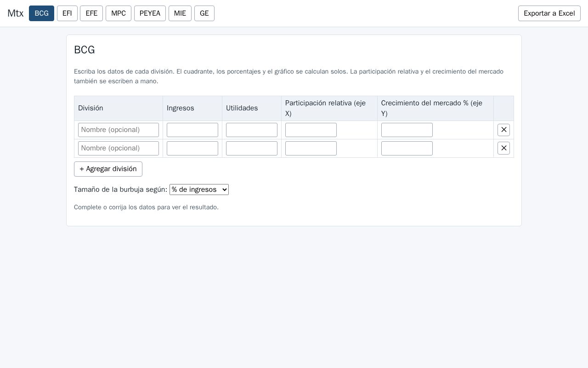This screenshot has height=368, width=588.
Task: Open the bubble size dropdown
Action: 199,190
